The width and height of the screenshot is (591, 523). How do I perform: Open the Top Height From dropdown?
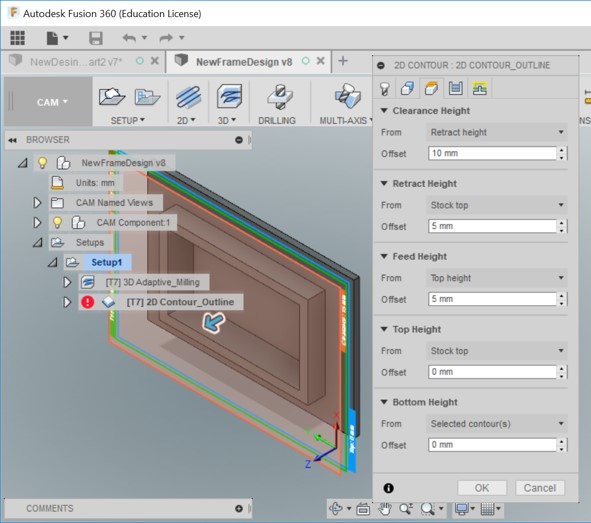[x=497, y=351]
